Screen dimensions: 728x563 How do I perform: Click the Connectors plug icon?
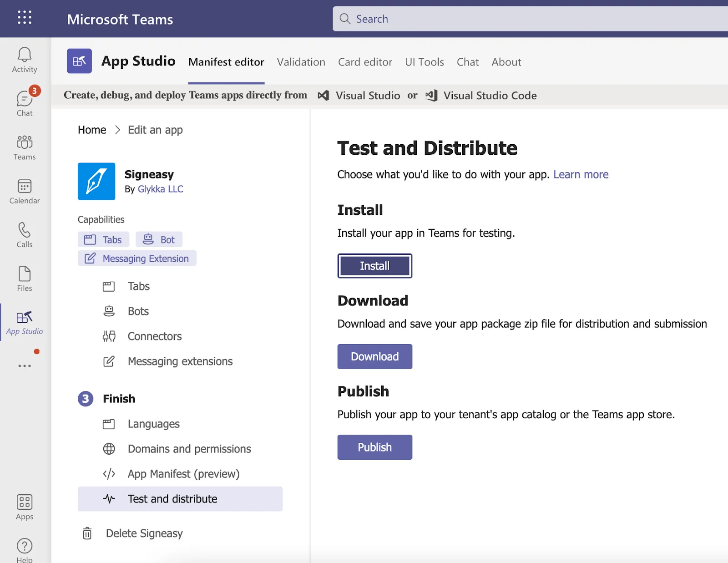pyautogui.click(x=109, y=336)
